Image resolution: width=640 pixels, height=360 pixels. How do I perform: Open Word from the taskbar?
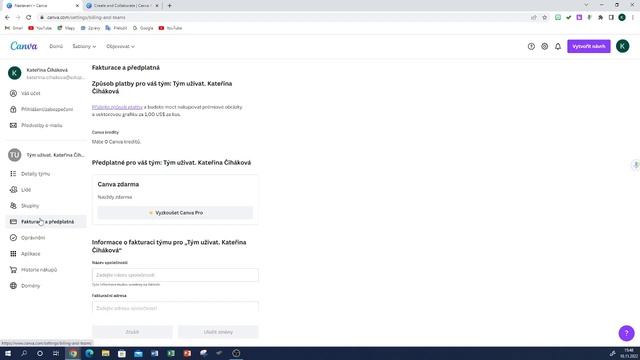tap(155, 353)
